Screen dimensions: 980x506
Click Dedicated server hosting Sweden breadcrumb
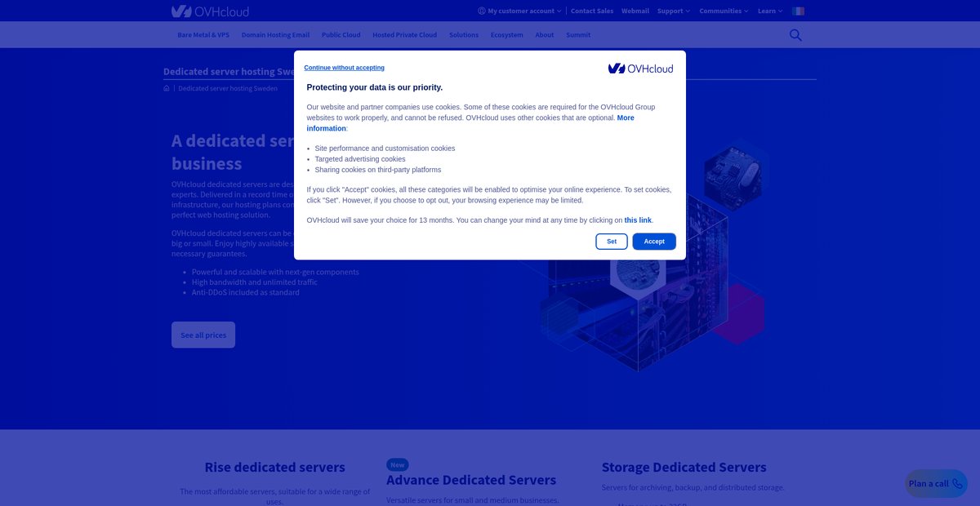click(x=228, y=88)
